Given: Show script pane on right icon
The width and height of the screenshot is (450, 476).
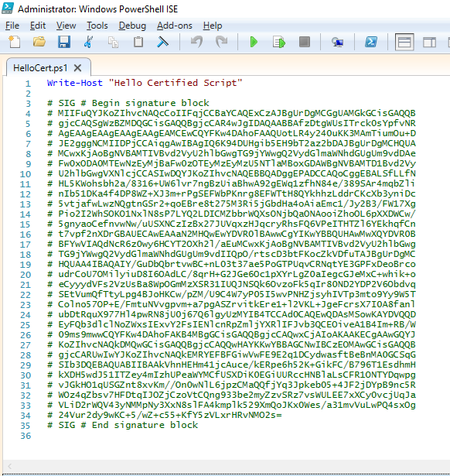Looking at the screenshot, I should (429, 42).
